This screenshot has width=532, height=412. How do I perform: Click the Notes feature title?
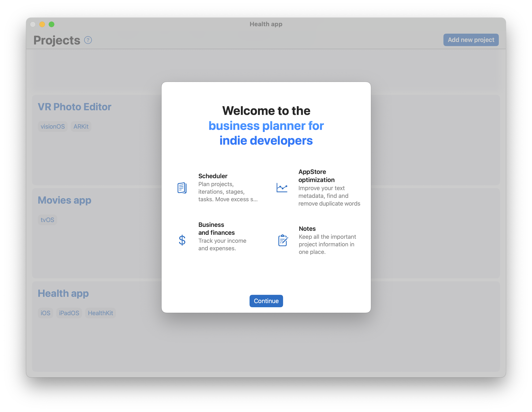[307, 229]
